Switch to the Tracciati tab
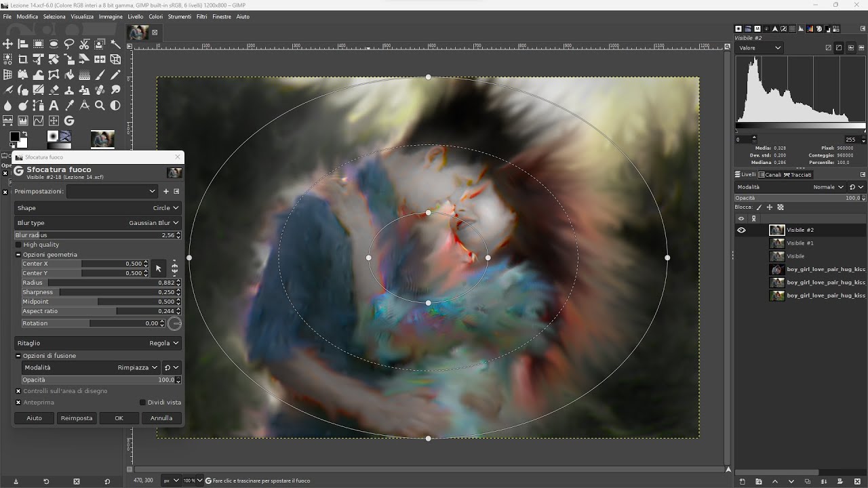Image resolution: width=868 pixels, height=488 pixels. [x=797, y=175]
